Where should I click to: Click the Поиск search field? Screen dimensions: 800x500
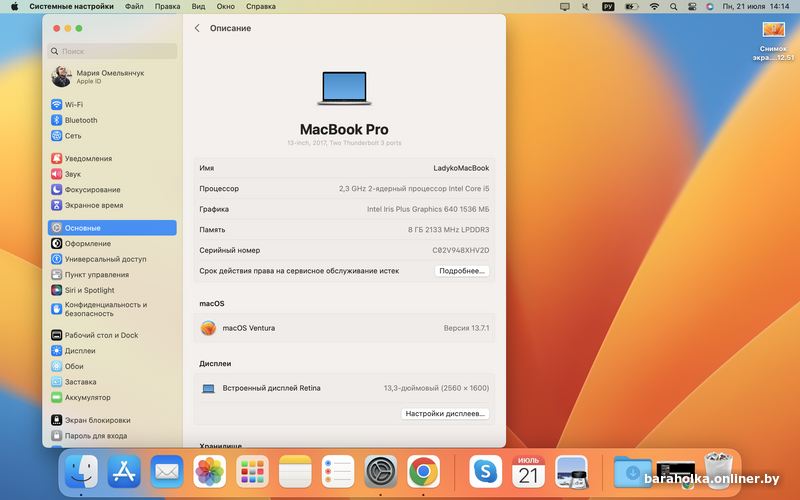[x=112, y=51]
